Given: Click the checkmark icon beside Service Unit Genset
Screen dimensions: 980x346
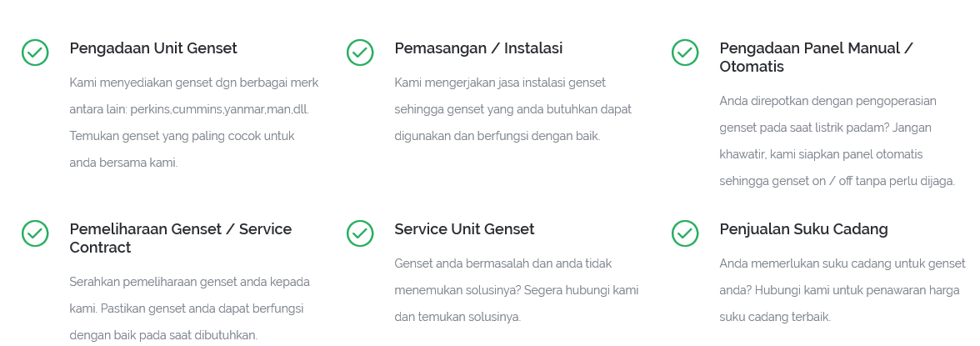Looking at the screenshot, I should pyautogui.click(x=360, y=233).
